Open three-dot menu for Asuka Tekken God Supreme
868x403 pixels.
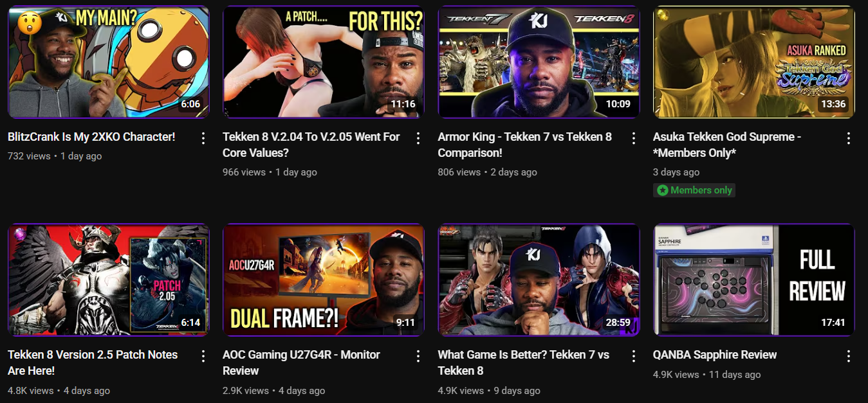(x=849, y=138)
